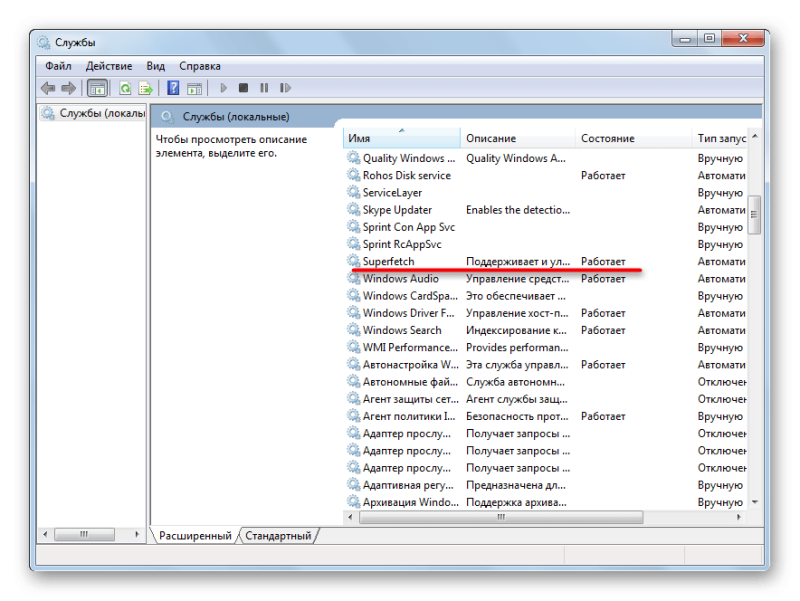Sort by the Имя column header

point(402,138)
